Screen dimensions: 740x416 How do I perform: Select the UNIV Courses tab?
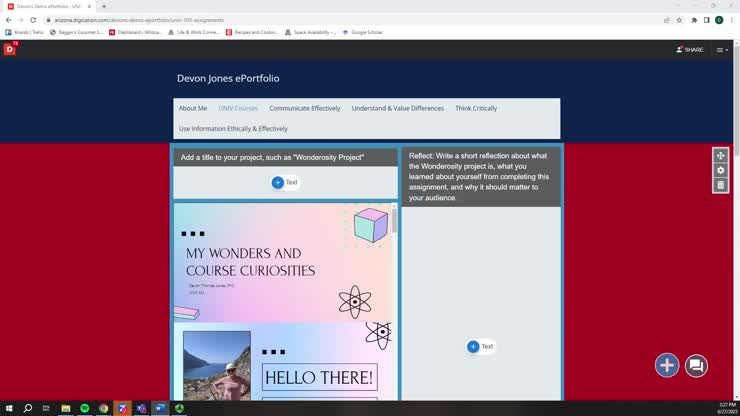click(238, 108)
